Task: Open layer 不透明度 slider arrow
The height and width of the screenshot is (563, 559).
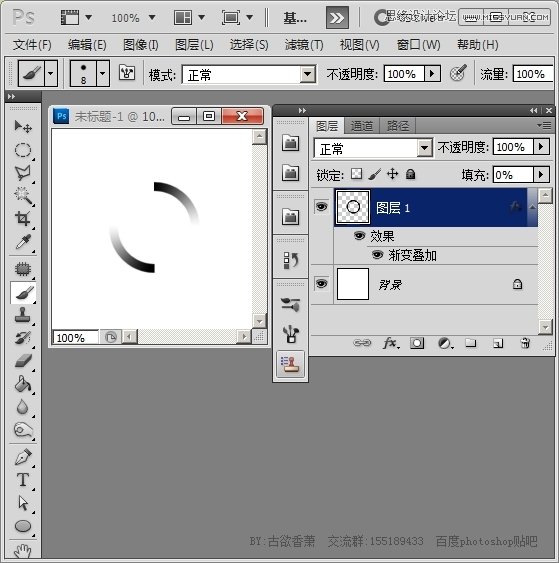Action: coord(541,146)
